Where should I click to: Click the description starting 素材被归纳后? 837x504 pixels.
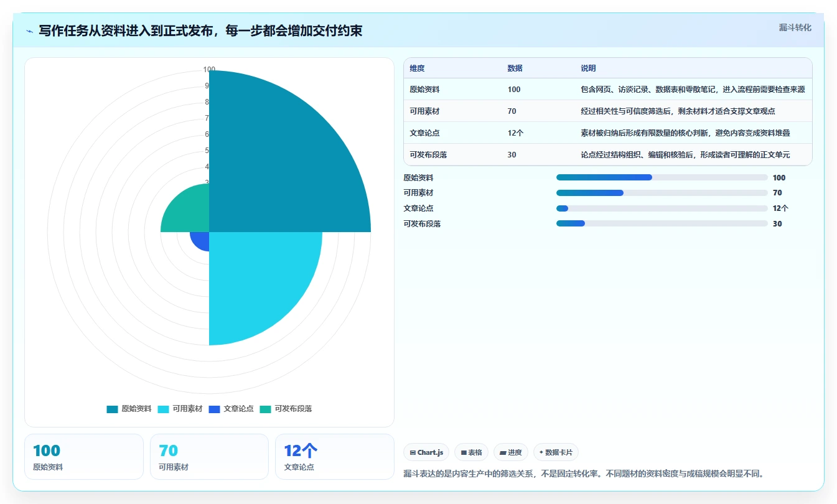click(685, 133)
